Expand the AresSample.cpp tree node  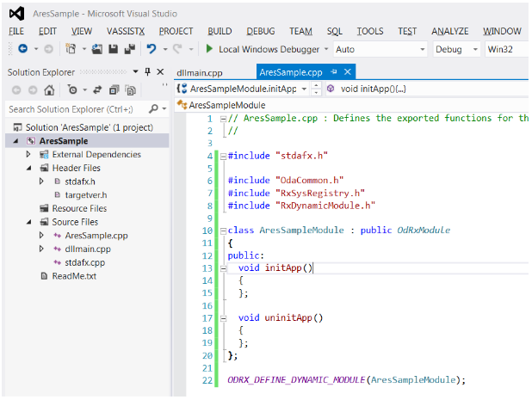(41, 235)
